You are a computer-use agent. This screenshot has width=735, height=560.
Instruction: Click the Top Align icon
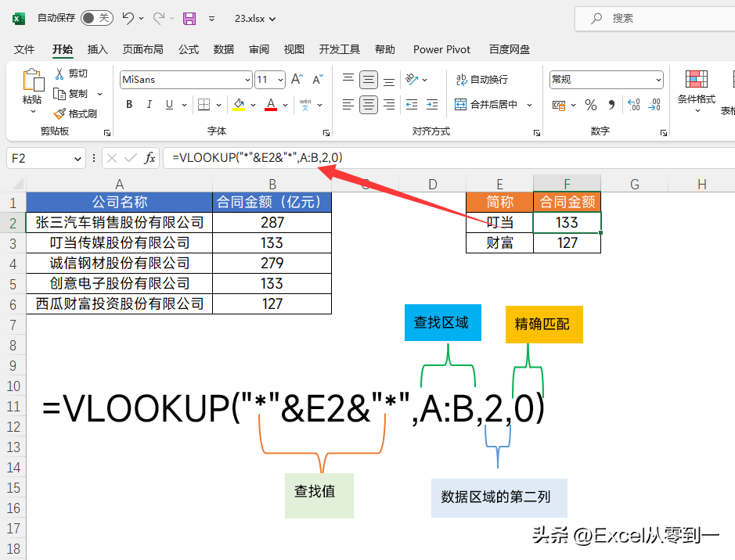pyautogui.click(x=348, y=79)
